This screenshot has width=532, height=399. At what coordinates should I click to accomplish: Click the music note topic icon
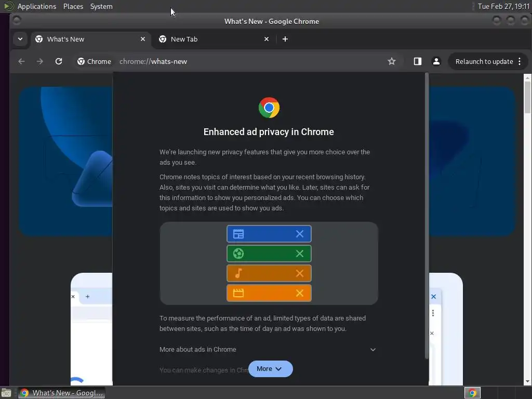click(x=238, y=273)
